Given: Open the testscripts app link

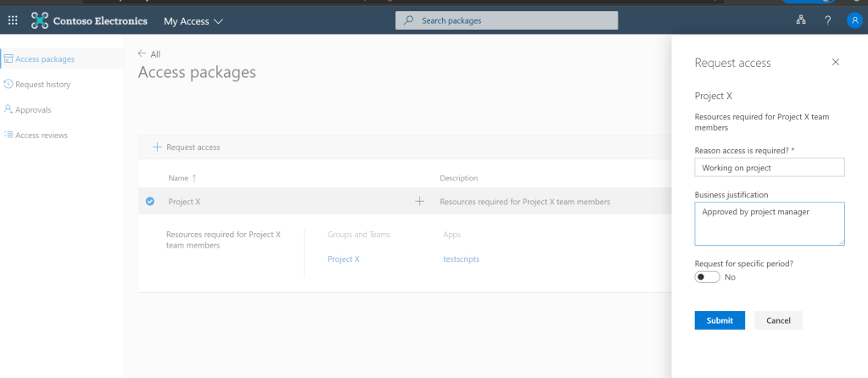Looking at the screenshot, I should point(461,259).
